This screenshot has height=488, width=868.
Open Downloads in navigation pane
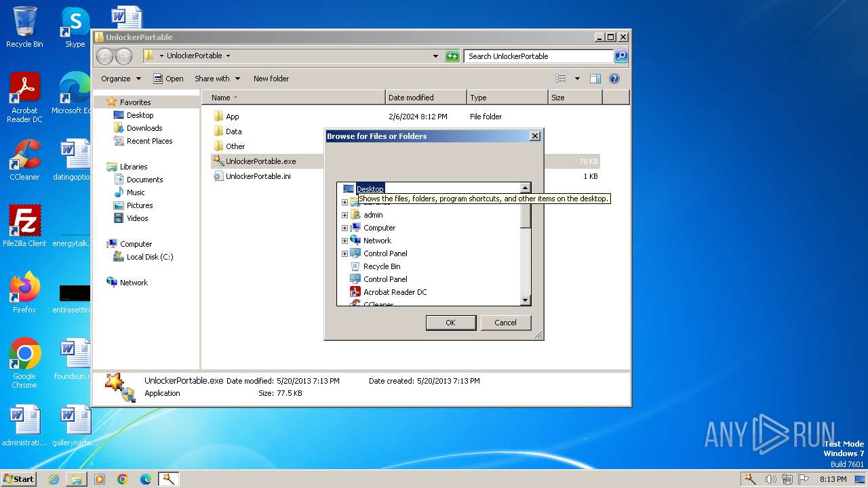tap(144, 128)
